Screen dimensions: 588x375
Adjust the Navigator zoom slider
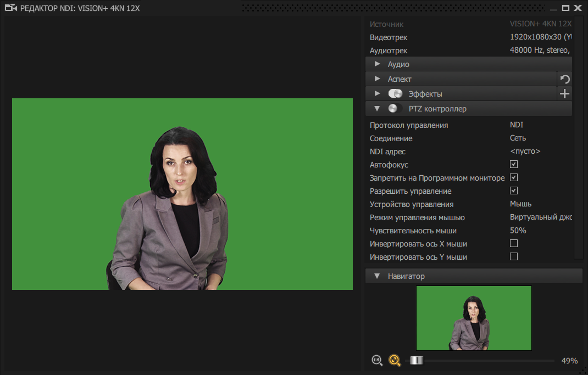[417, 360]
